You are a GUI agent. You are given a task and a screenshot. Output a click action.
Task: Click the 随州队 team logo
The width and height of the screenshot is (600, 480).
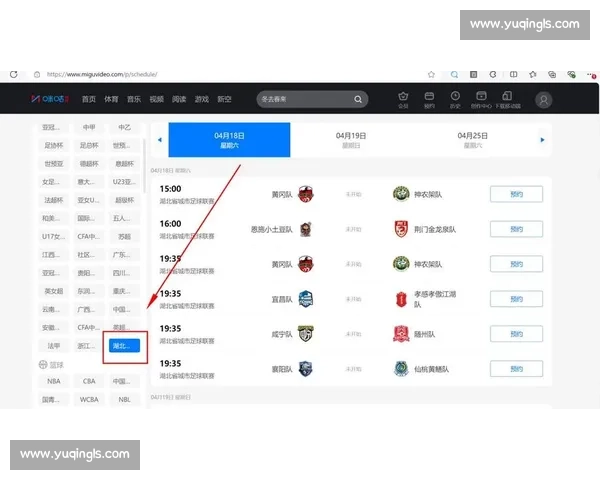[401, 334]
